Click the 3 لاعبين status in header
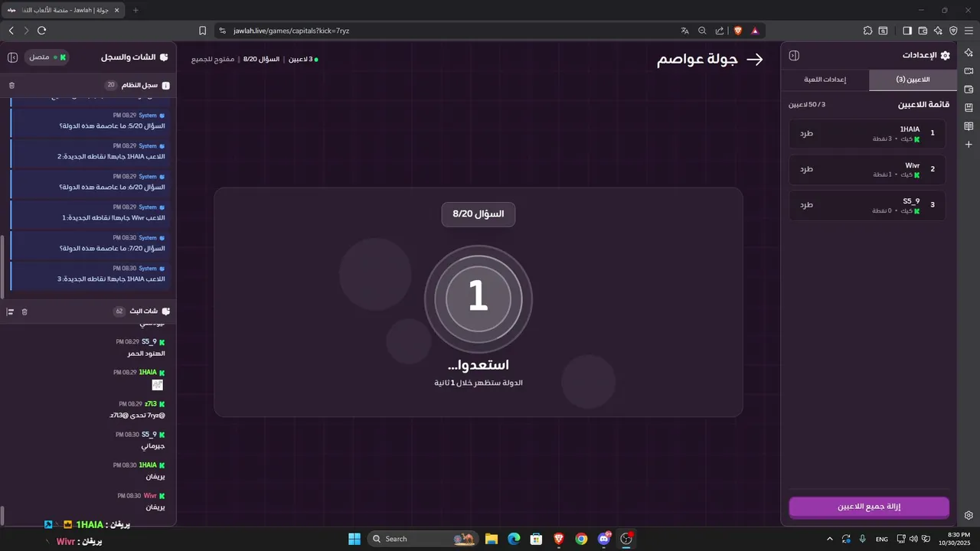Image resolution: width=980 pixels, height=551 pixels. click(302, 59)
